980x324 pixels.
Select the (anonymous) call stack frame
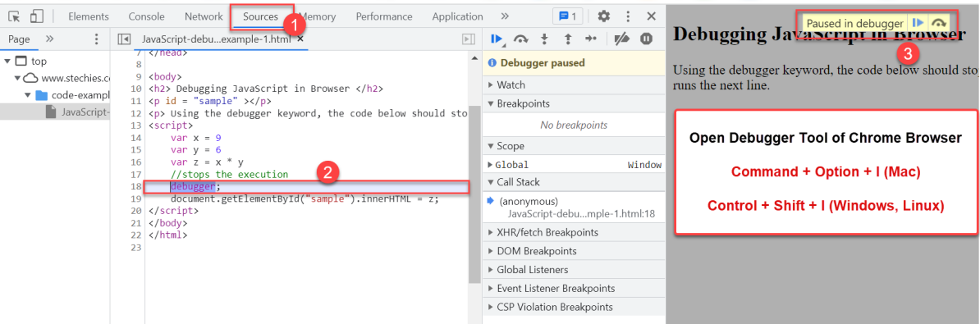528,201
